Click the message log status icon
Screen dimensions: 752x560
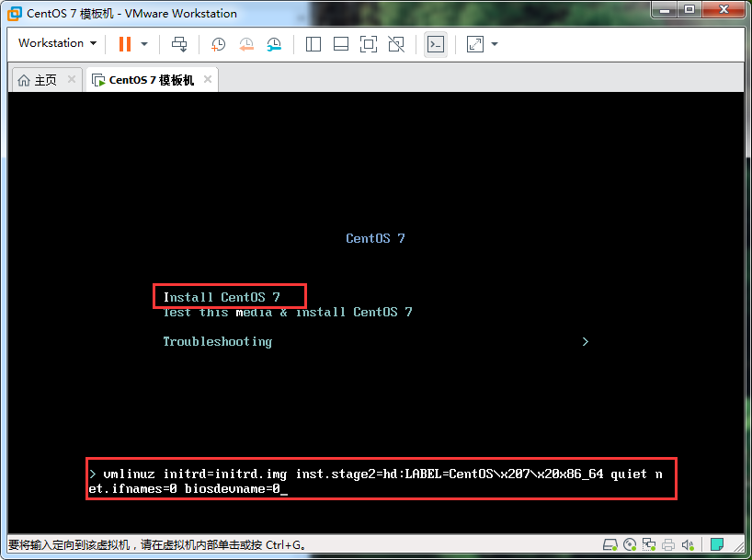point(717,544)
